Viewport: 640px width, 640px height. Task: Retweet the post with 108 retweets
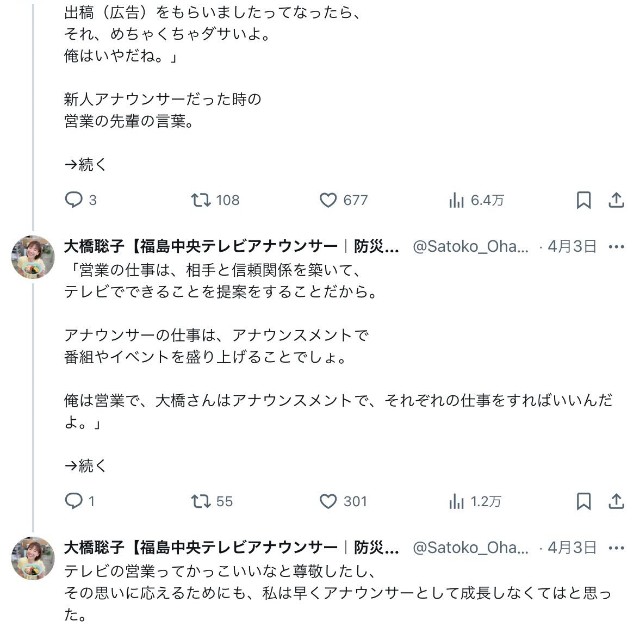click(x=200, y=200)
